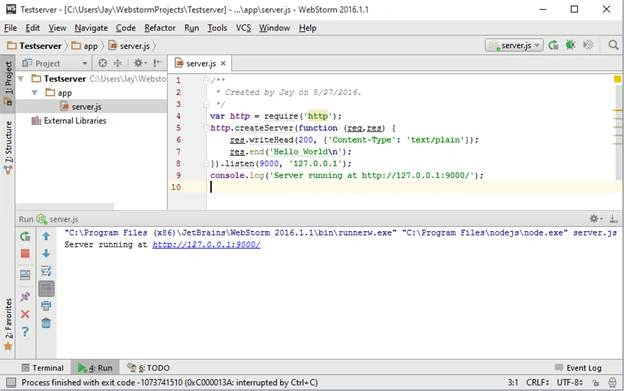
Task: Open the Project view selector dropdown
Action: coord(55,63)
